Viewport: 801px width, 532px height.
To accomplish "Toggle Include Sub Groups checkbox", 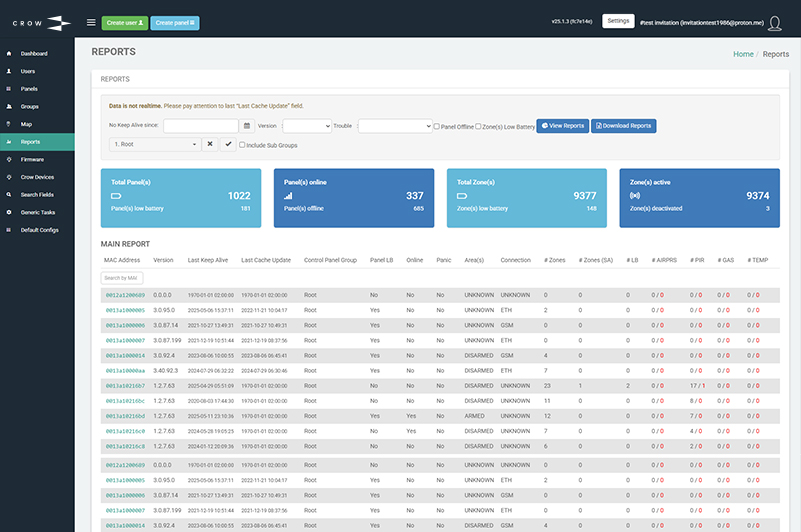I will pos(242,145).
